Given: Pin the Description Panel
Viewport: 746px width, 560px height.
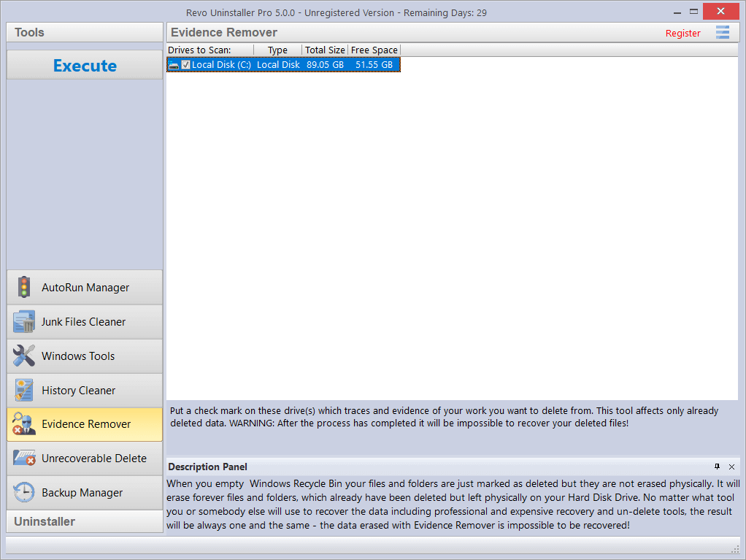Looking at the screenshot, I should point(717,467).
